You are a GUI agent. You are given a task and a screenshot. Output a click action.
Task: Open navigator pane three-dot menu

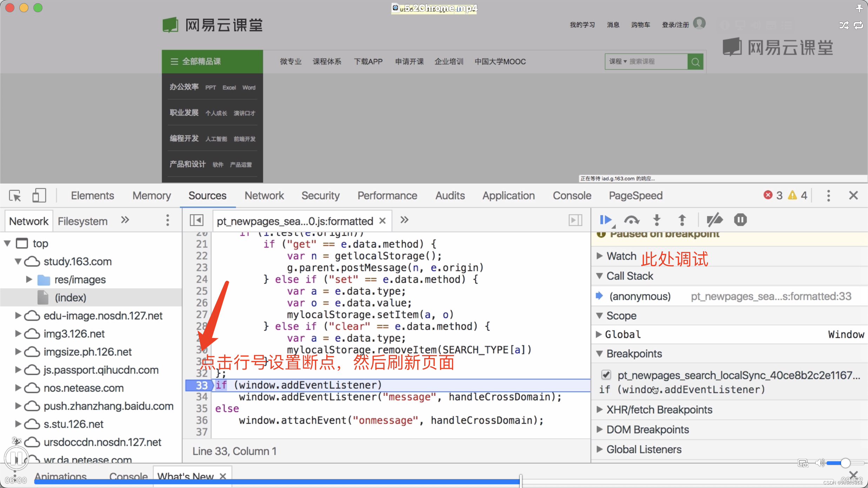click(168, 221)
